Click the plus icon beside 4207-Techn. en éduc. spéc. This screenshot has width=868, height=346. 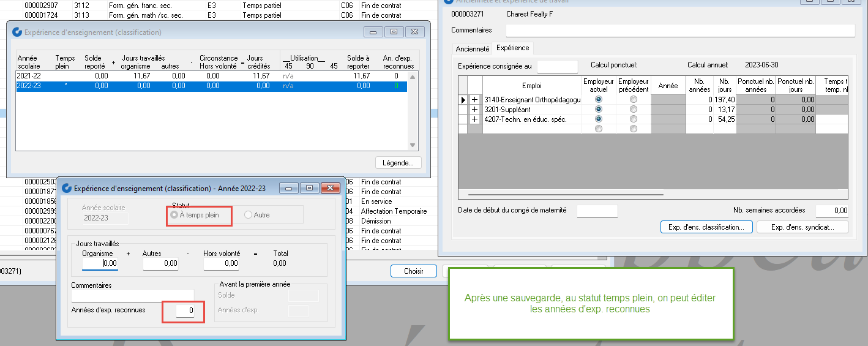point(474,119)
